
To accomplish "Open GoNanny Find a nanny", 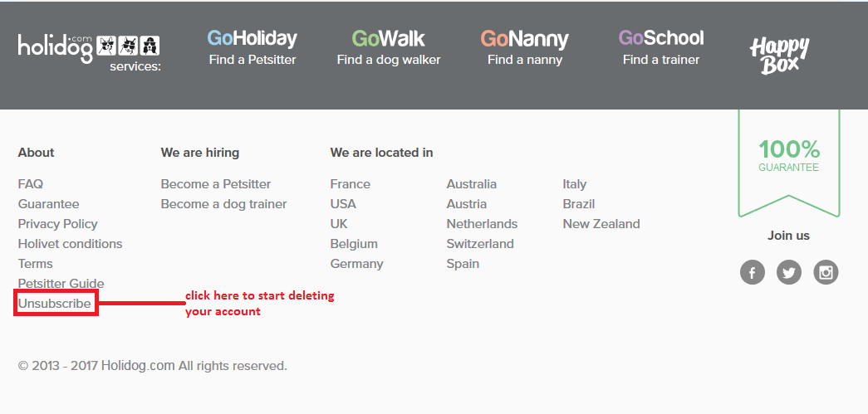I will (524, 48).
